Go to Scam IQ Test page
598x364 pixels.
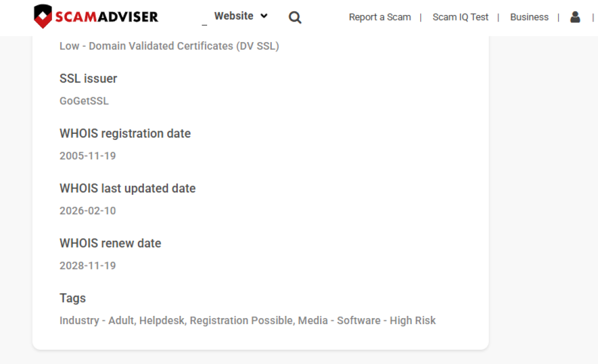460,17
